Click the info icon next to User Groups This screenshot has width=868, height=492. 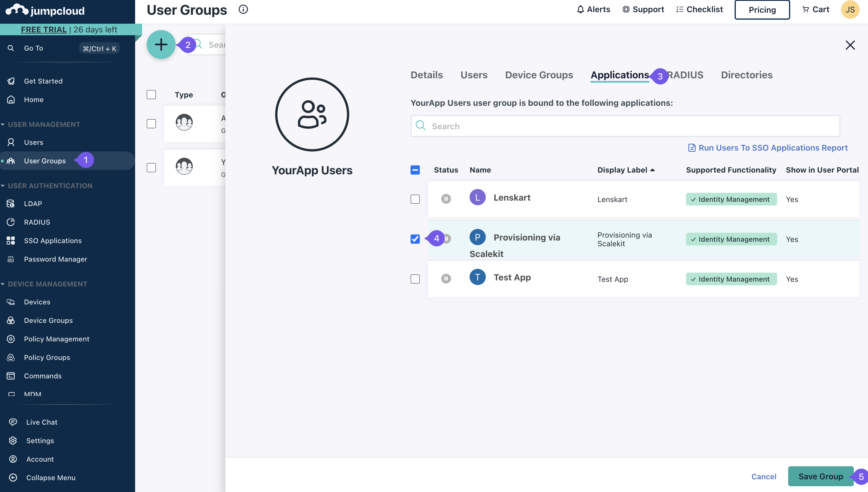coord(243,10)
